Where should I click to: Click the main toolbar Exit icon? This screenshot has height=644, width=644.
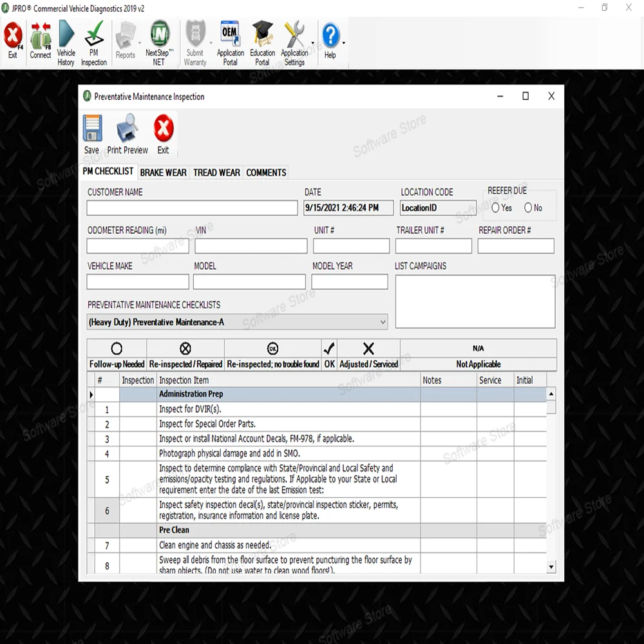13,35
